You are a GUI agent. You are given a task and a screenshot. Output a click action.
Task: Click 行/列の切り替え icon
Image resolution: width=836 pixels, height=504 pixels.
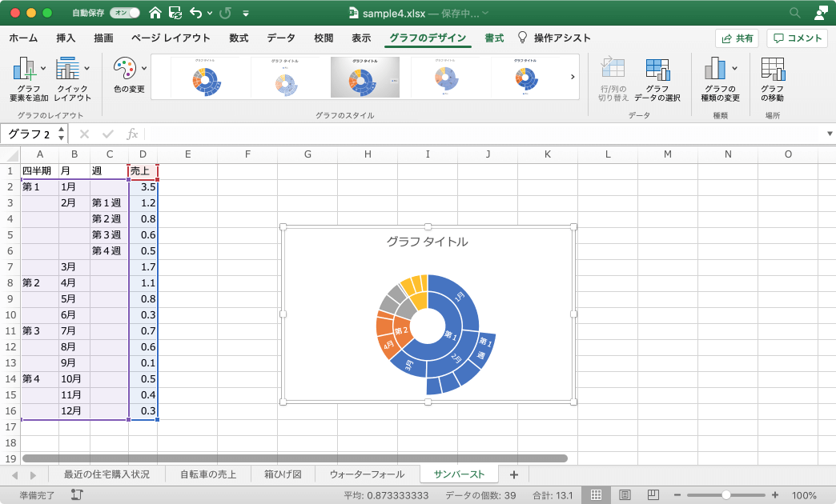click(x=613, y=68)
